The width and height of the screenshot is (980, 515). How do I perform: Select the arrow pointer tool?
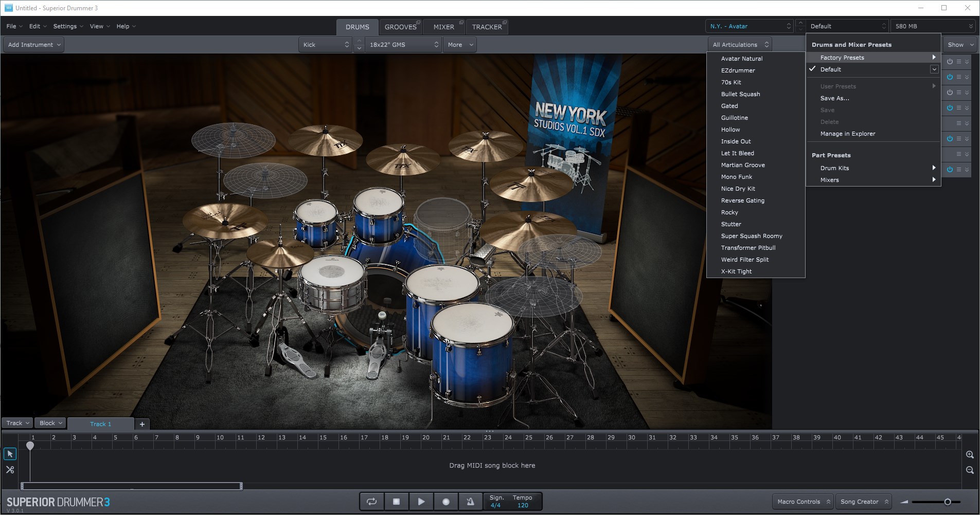point(10,454)
